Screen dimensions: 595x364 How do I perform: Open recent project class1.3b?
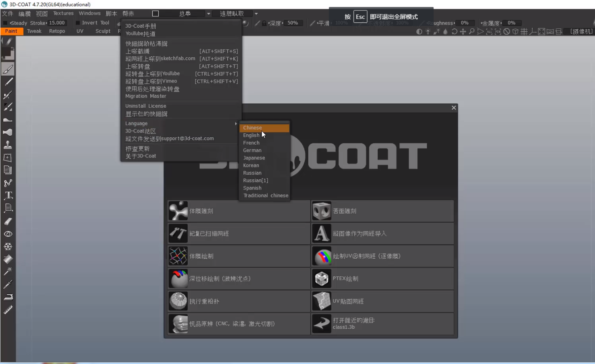click(382, 324)
